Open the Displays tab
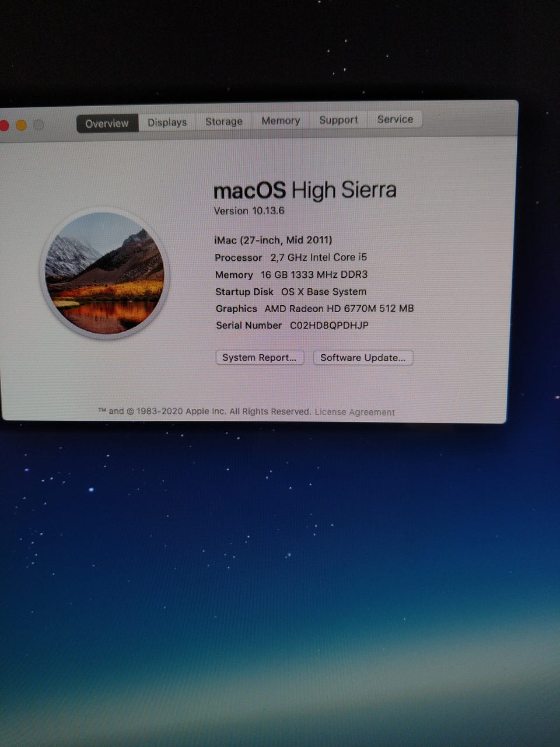The image size is (560, 747). point(167,122)
